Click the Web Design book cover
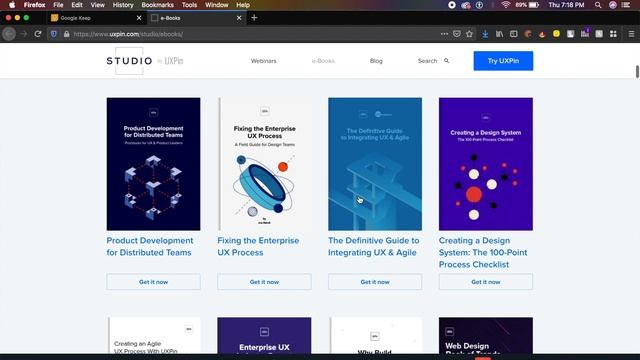The height and width of the screenshot is (360, 640). click(x=486, y=336)
